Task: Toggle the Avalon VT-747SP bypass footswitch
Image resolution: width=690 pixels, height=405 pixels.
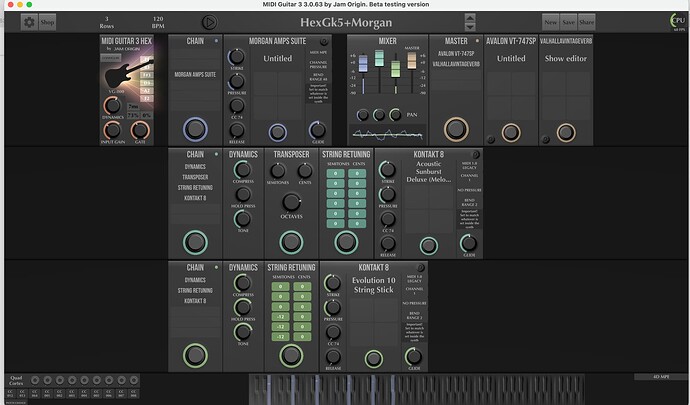Action: coord(511,133)
